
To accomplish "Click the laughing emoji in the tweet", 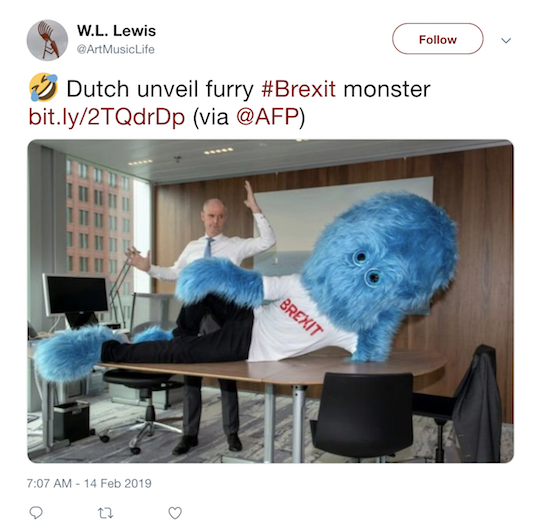I will pyautogui.click(x=43, y=87).
